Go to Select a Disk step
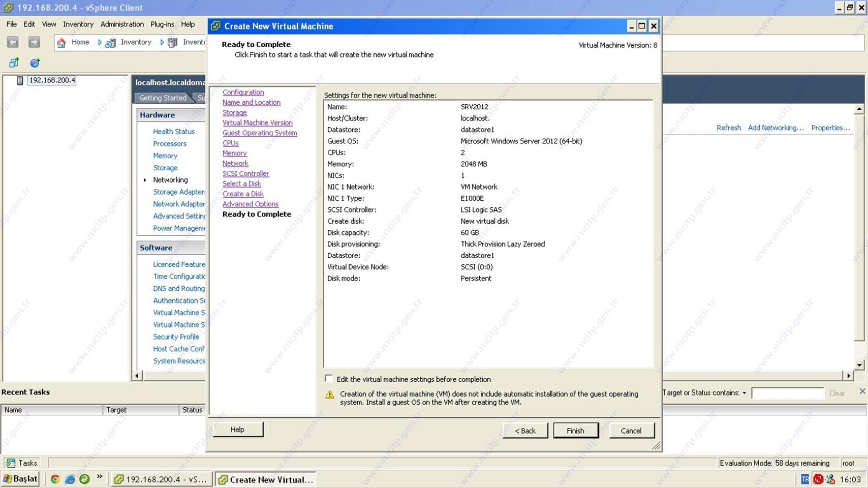Image resolution: width=868 pixels, height=488 pixels. [242, 184]
